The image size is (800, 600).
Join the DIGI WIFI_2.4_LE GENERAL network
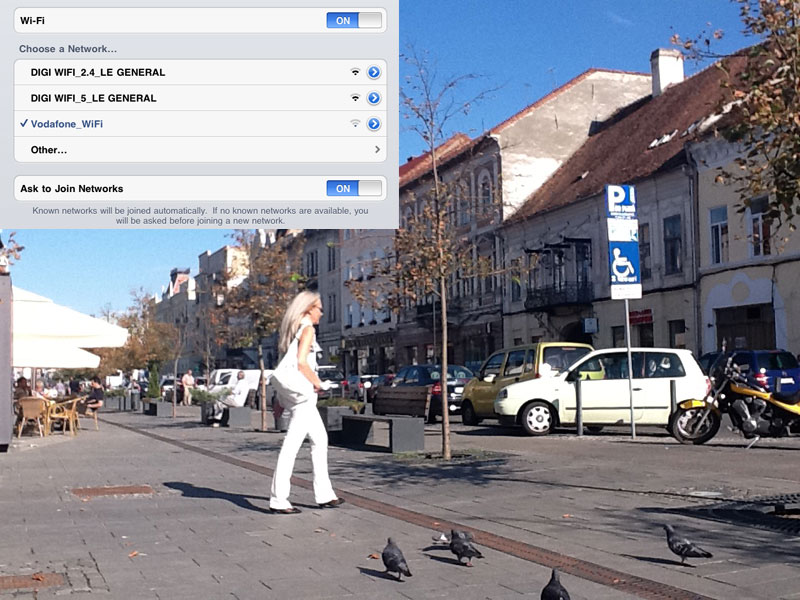coord(98,72)
